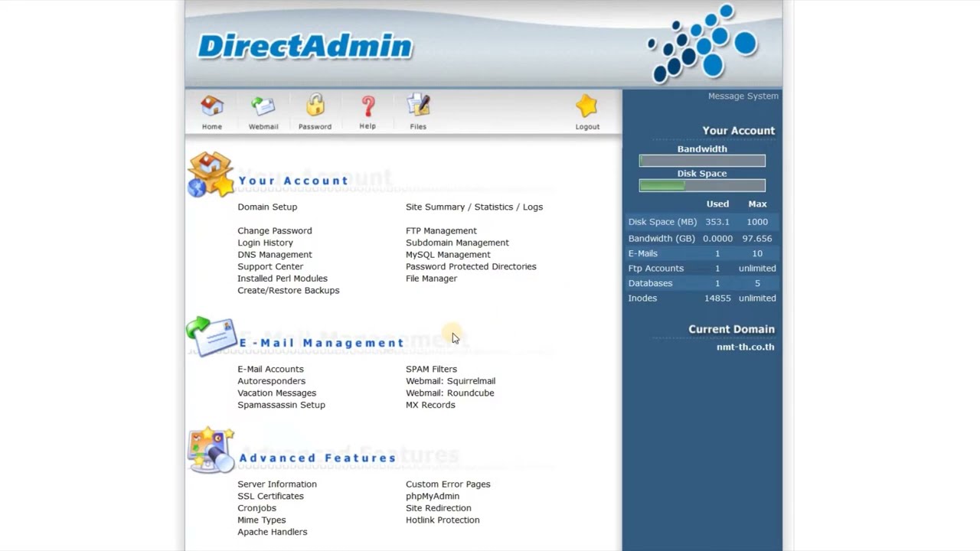Show Installed Perl Modules

tap(283, 279)
